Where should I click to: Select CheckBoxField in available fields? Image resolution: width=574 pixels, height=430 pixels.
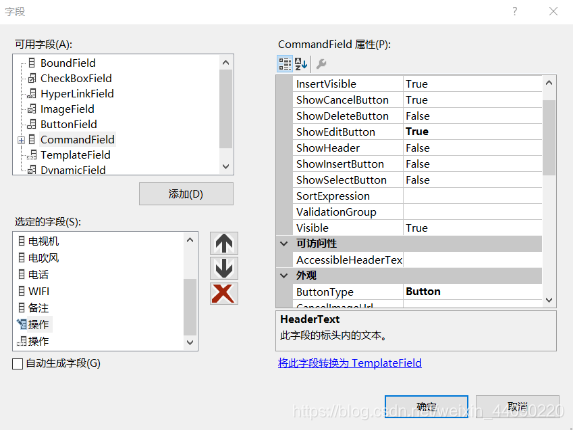pos(76,78)
